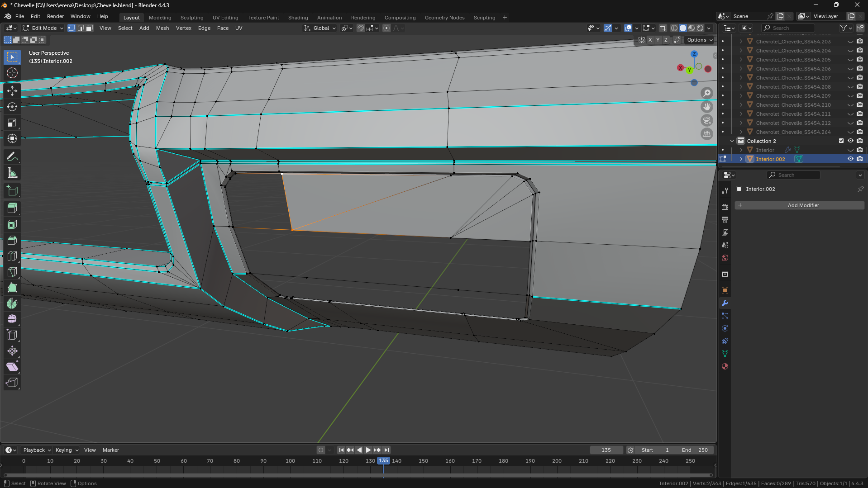The height and width of the screenshot is (488, 868).
Task: Pick the Bevel tool
Action: [x=12, y=240]
